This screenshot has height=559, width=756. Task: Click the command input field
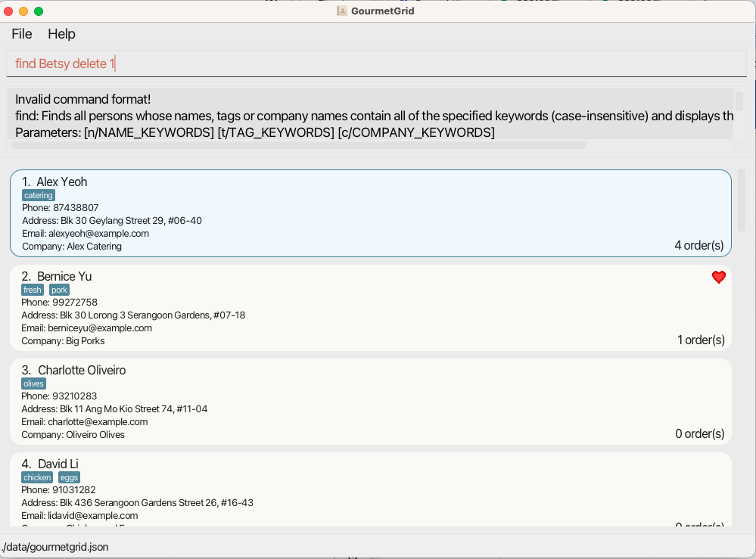click(x=376, y=64)
